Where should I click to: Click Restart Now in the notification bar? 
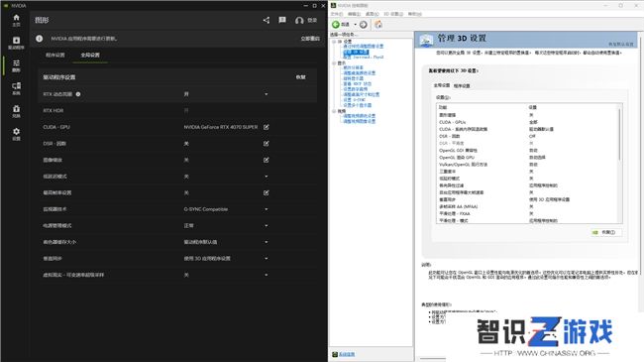pos(310,39)
